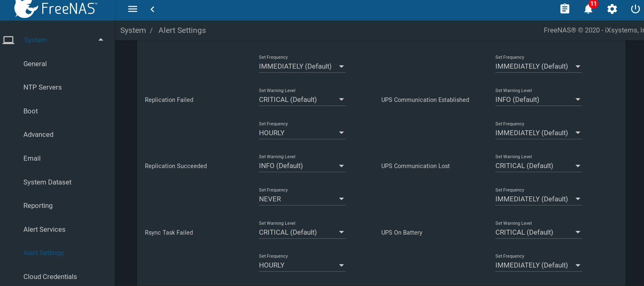Open UPS Communication Lost warning level dropdown
Image resolution: width=644 pixels, height=286 pixels.
click(539, 166)
